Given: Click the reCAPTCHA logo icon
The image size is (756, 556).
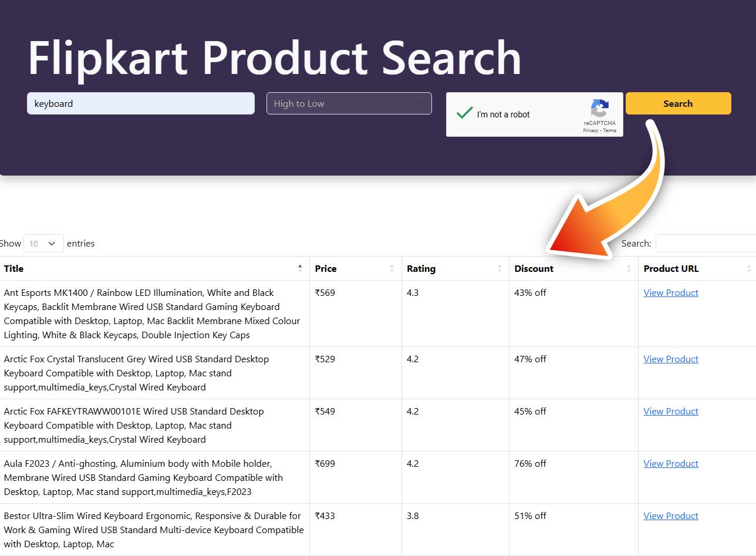Looking at the screenshot, I should [x=599, y=109].
